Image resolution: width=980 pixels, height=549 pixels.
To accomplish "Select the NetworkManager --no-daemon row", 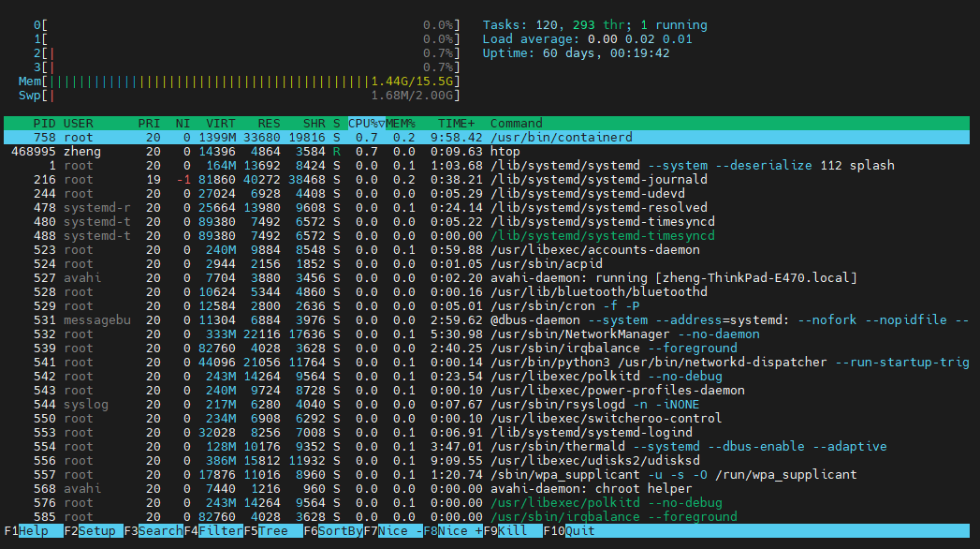I will pyautogui.click(x=487, y=334).
